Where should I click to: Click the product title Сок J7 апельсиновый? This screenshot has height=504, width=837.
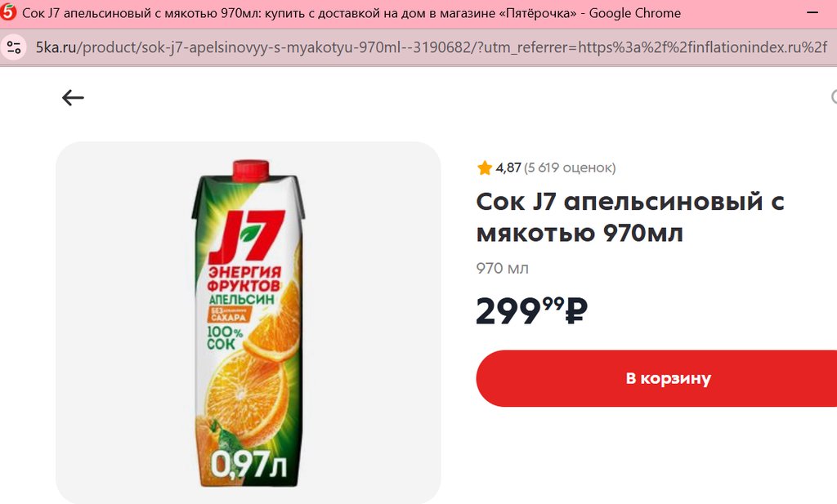point(630,217)
